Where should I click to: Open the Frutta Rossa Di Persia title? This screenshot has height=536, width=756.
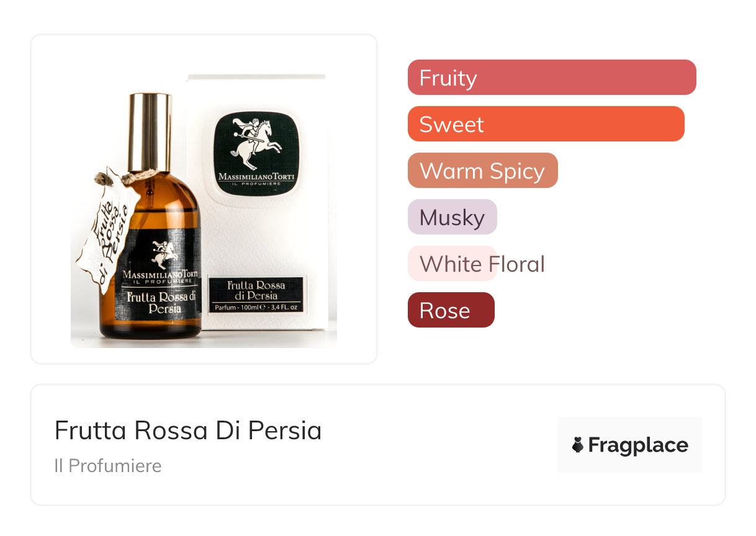(x=188, y=431)
